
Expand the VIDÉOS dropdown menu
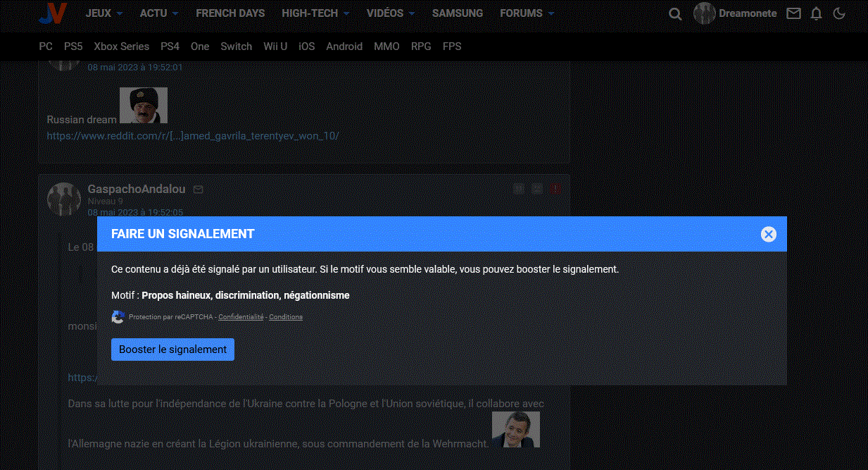(x=390, y=13)
